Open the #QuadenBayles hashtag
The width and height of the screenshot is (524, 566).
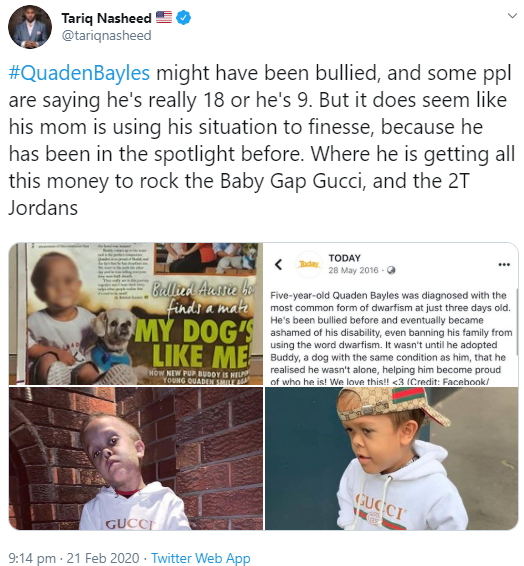pyautogui.click(x=79, y=73)
